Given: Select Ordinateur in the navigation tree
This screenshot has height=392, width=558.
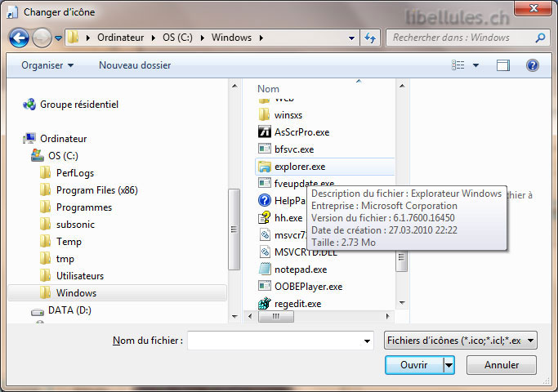Looking at the screenshot, I should point(56,139).
